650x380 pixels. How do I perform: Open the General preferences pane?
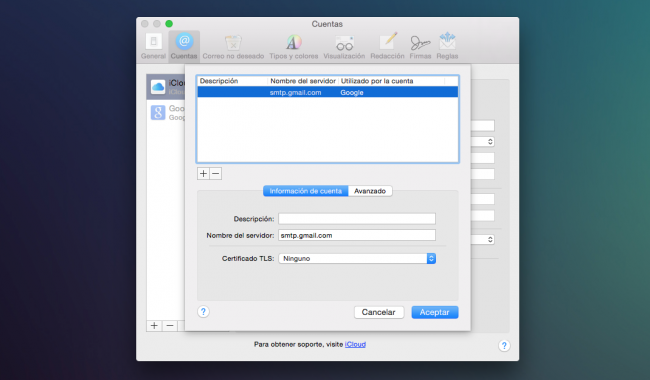153,46
